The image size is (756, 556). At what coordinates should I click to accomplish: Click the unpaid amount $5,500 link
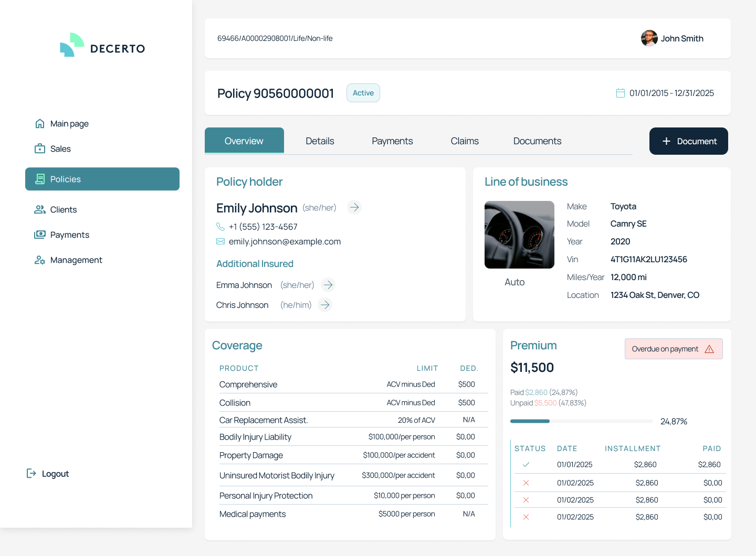pyautogui.click(x=545, y=403)
